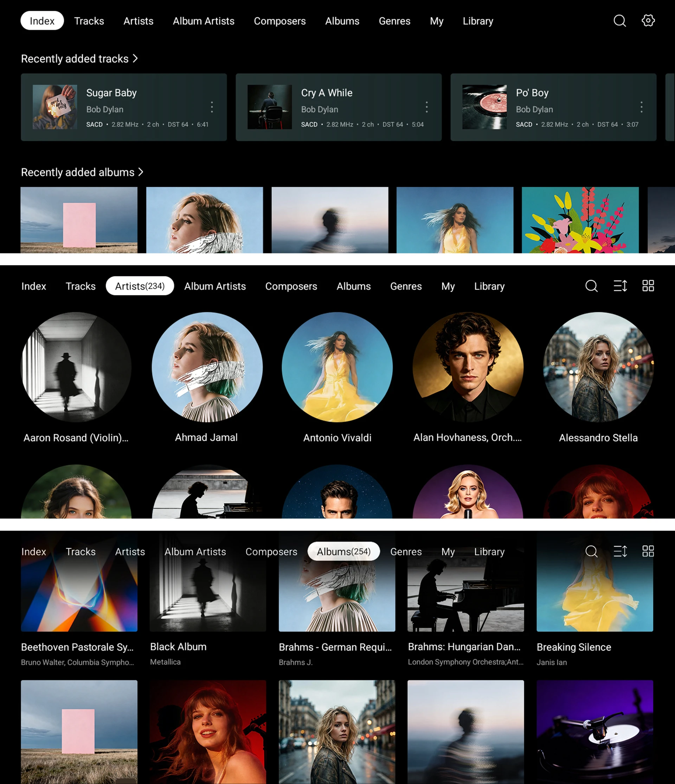Open Alessandro Stella artist photo
The image size is (675, 784).
point(599,367)
